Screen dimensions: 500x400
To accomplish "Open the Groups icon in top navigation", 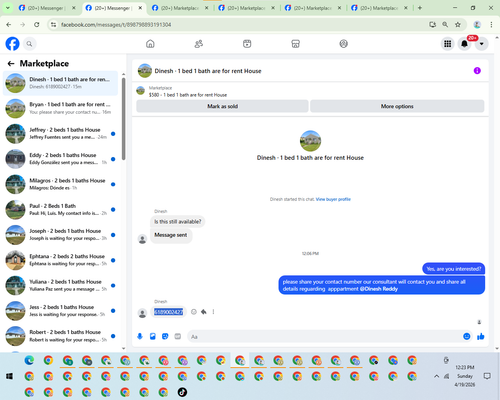I will coord(344,44).
